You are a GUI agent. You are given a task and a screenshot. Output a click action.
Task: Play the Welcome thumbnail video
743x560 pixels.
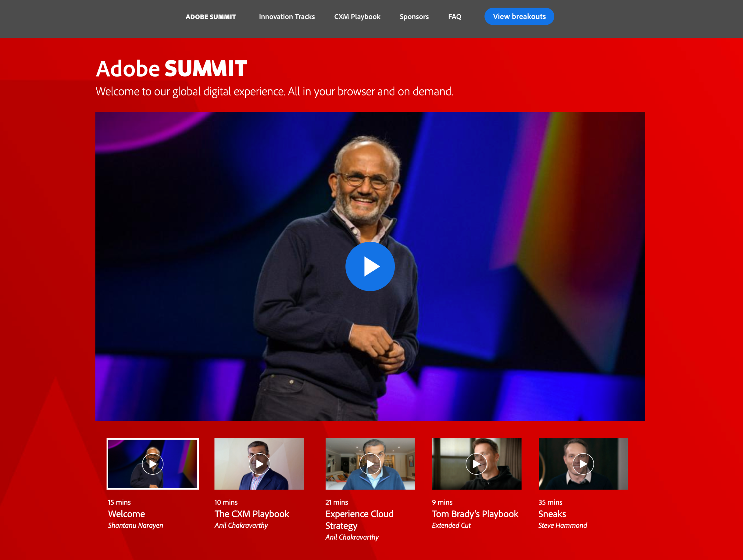tap(152, 464)
